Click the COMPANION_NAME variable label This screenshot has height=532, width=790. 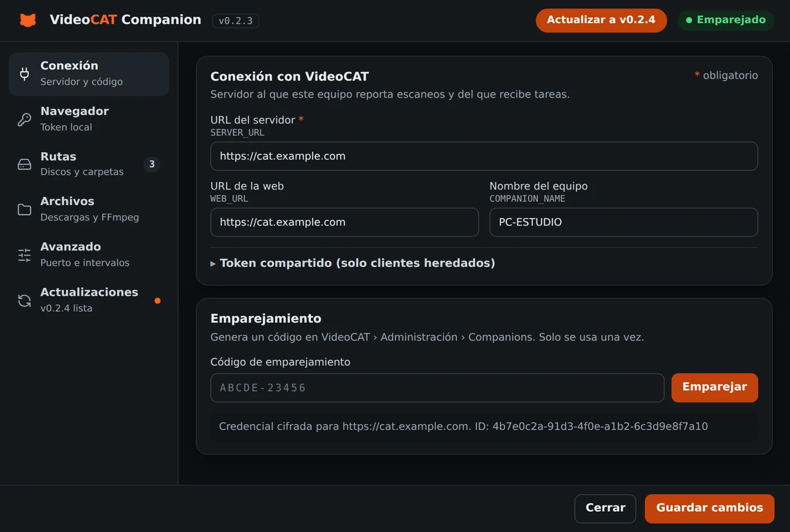[x=527, y=199]
